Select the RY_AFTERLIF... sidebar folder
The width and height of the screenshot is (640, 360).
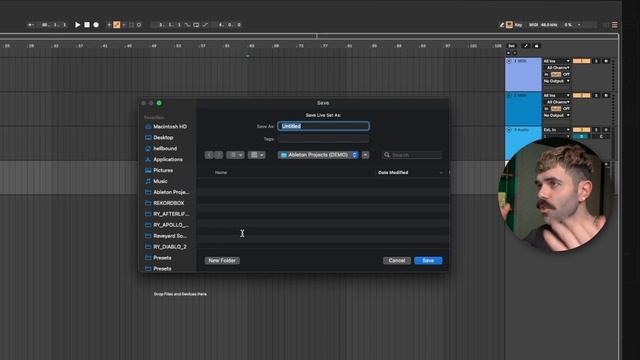(x=167, y=214)
